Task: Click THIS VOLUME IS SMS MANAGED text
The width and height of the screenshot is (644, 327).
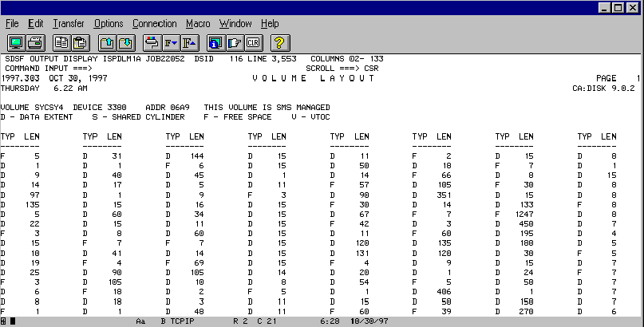Action: pos(267,108)
